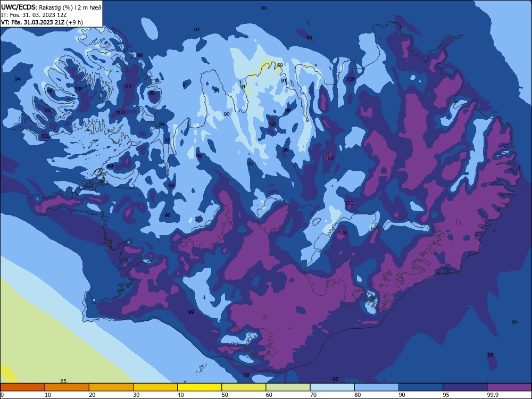Image resolution: width=532 pixels, height=399 pixels.
Task: Pick the purple above-99.9 legend swatch
Action: (509, 387)
